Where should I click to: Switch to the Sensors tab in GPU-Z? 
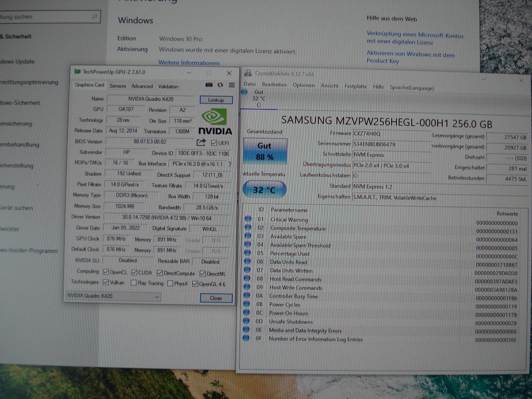tap(118, 86)
